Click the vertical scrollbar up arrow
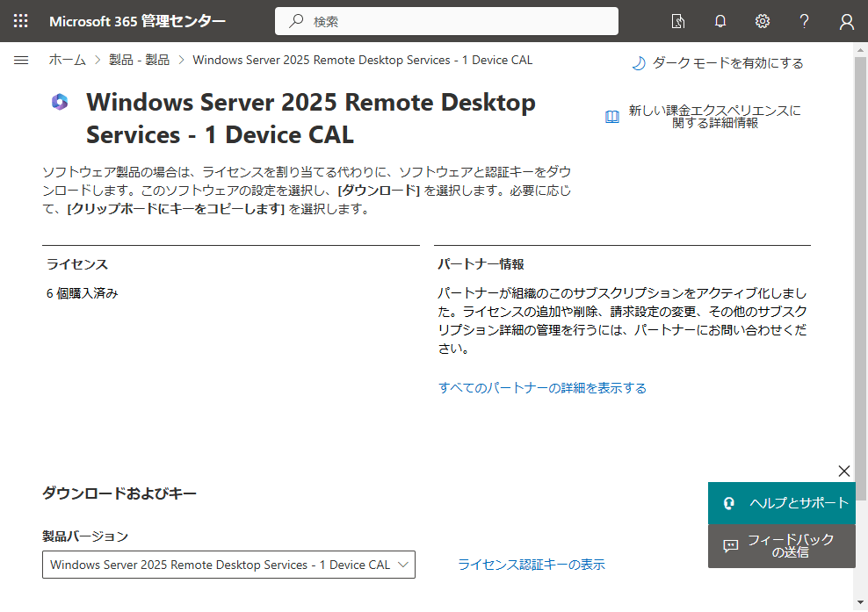This screenshot has width=868, height=612. click(860, 50)
